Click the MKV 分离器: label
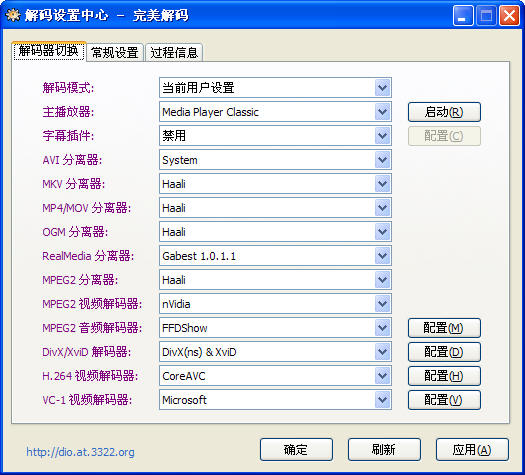 click(74, 184)
